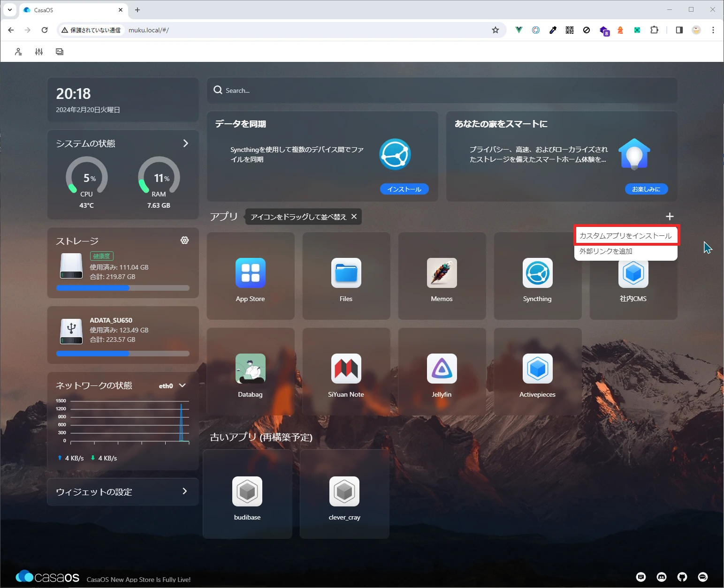The image size is (724, 588).
Task: Expand the システムの状態 details chevron
Action: pyautogui.click(x=186, y=143)
